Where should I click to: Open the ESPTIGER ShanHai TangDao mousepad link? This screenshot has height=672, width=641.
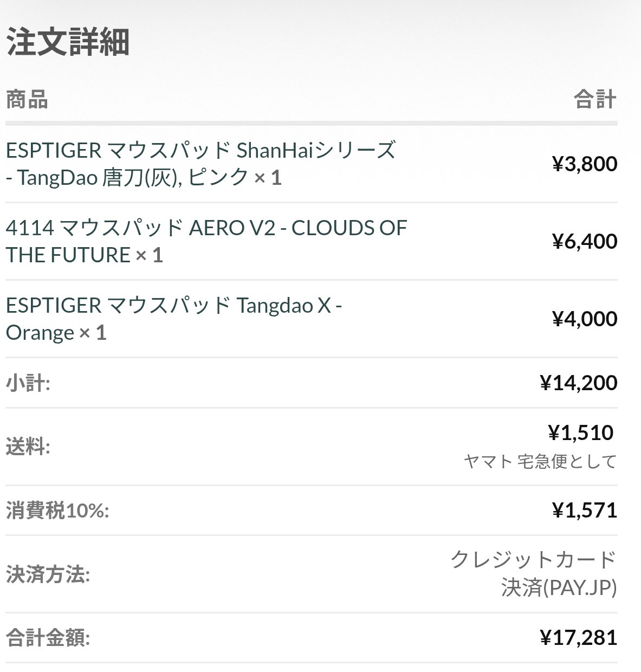(x=200, y=164)
